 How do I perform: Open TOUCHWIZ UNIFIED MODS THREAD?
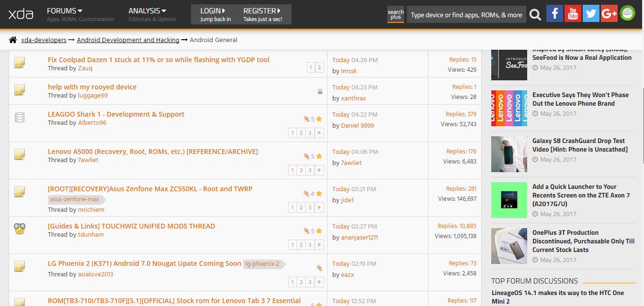pyautogui.click(x=132, y=226)
